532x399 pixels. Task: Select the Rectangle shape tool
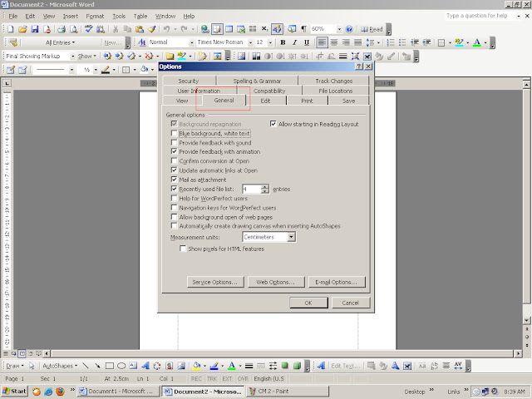(109, 366)
